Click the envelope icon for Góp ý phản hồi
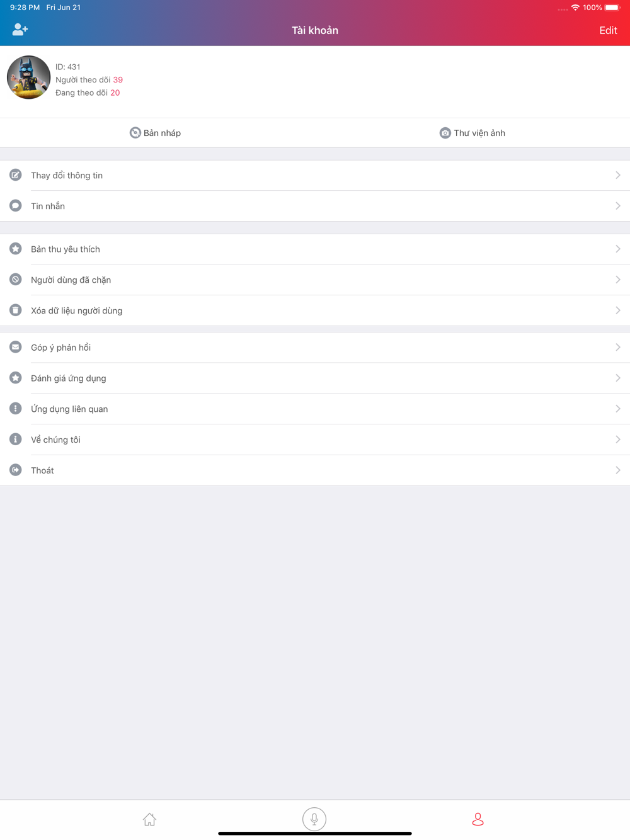The image size is (630, 840). [x=16, y=347]
